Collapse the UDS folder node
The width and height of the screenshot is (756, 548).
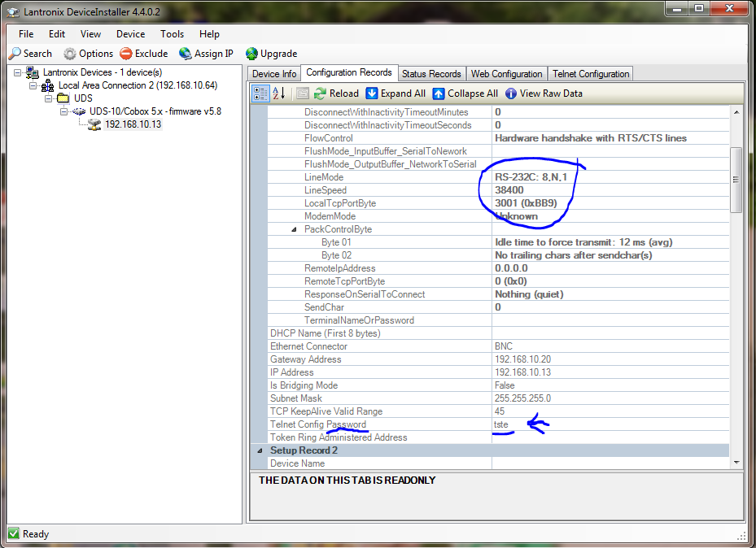tap(50, 98)
